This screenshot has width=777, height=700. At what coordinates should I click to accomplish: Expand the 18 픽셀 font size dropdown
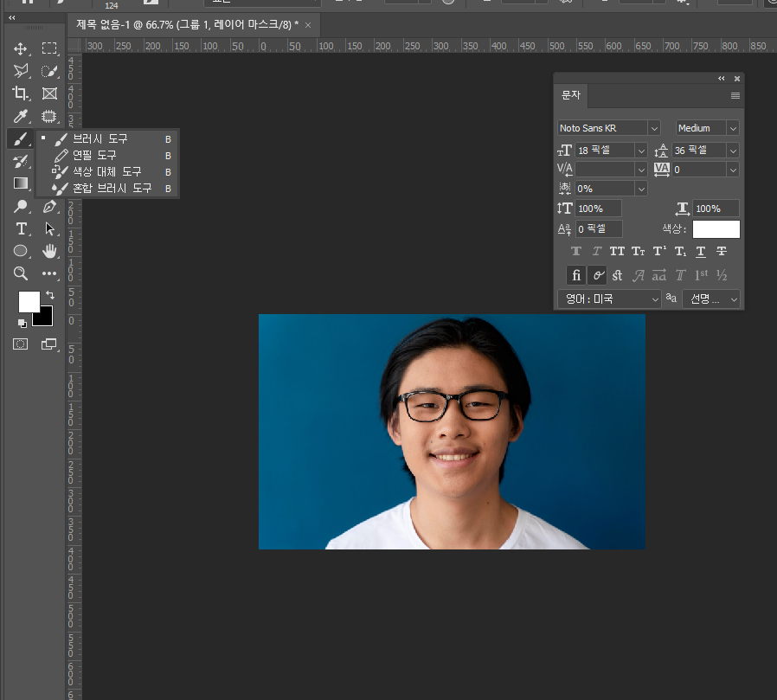[x=641, y=151]
